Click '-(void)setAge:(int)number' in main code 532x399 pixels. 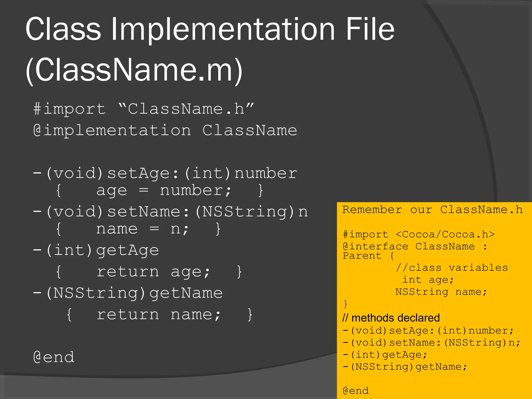[x=165, y=173]
